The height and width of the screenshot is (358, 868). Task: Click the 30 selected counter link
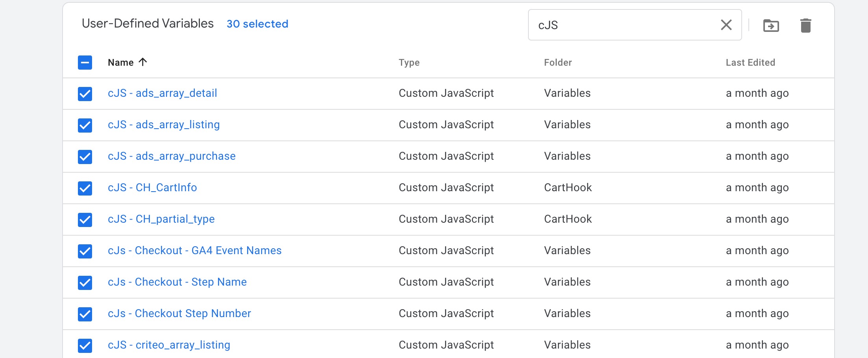coord(257,24)
